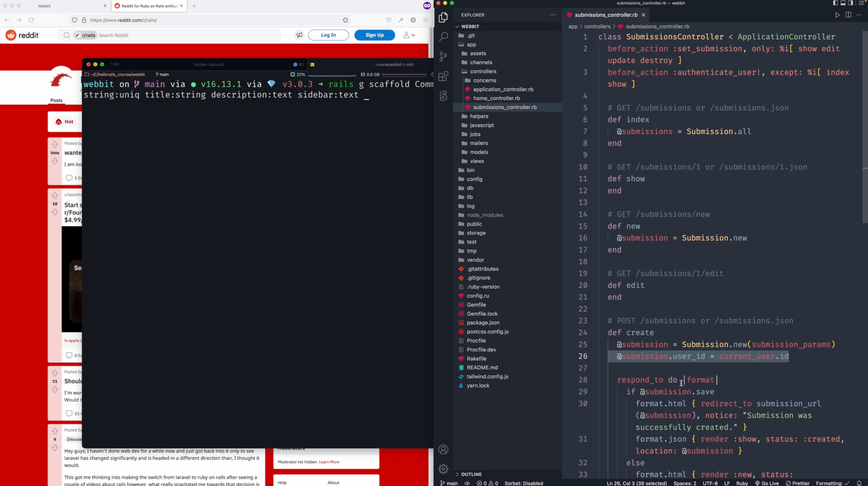The height and width of the screenshot is (486, 868).
Task: Open the Explorer view in VS Code activity bar
Action: tap(444, 17)
